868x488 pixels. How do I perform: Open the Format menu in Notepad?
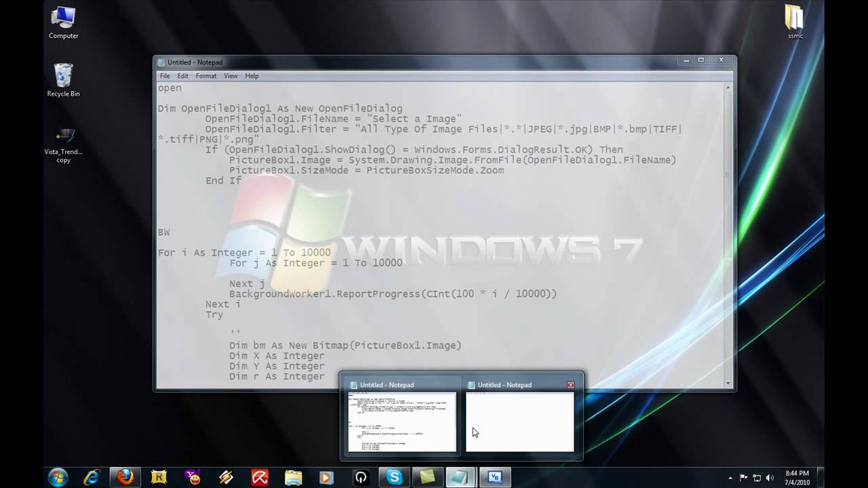206,76
